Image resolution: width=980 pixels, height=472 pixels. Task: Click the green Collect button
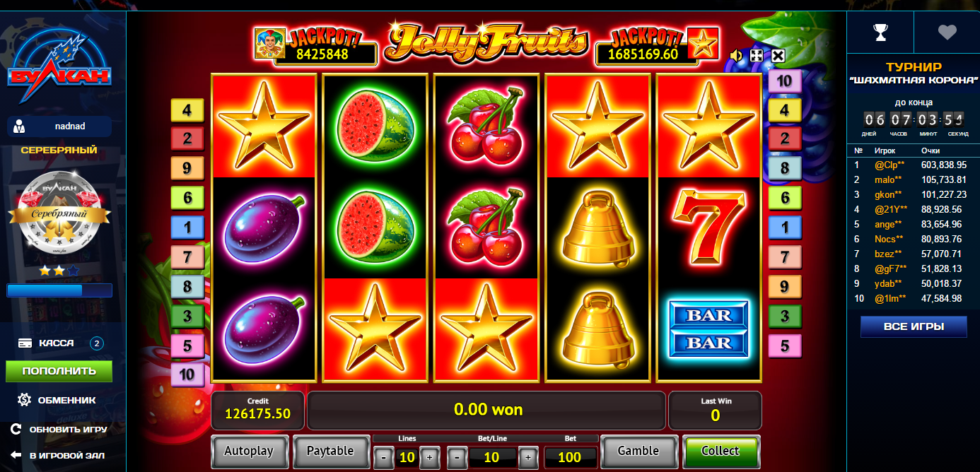(721, 451)
